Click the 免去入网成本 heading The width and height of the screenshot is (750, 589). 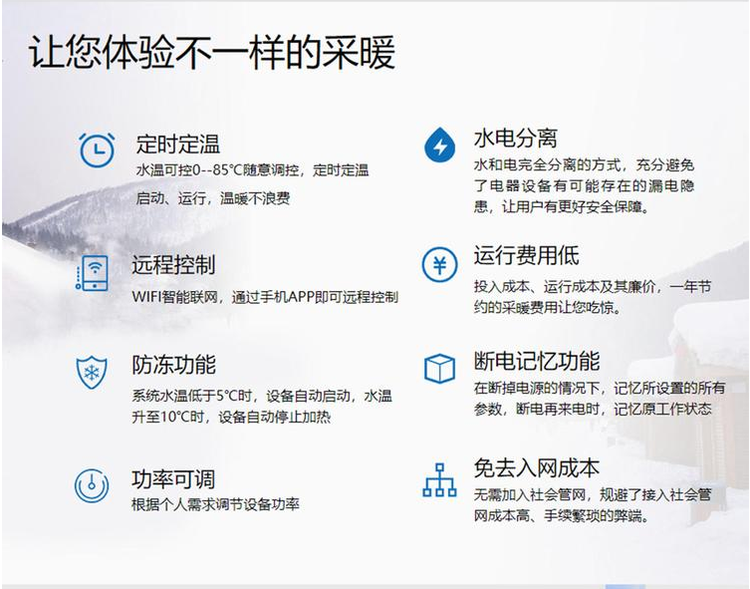pyautogui.click(x=537, y=467)
